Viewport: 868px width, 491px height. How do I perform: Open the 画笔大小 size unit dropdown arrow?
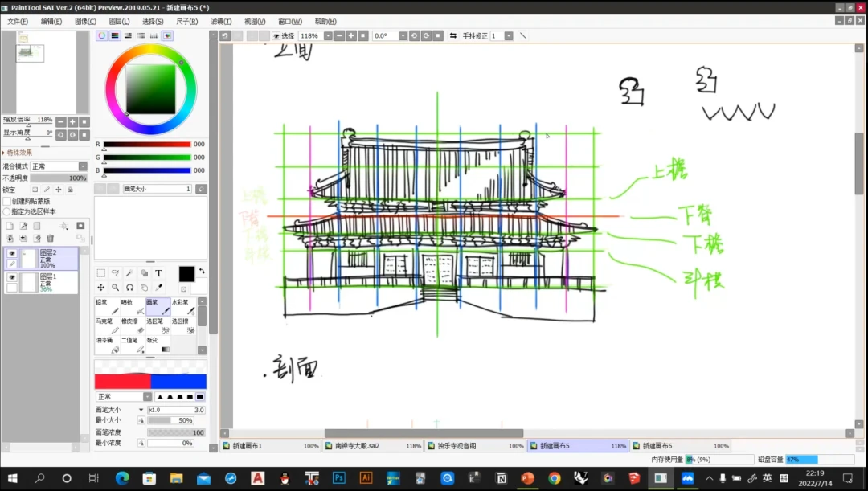[x=141, y=410]
